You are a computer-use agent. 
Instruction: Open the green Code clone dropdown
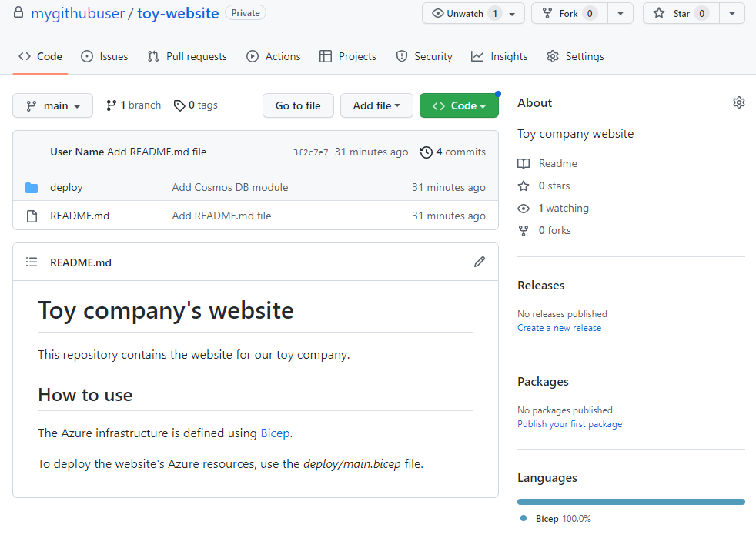(x=459, y=105)
